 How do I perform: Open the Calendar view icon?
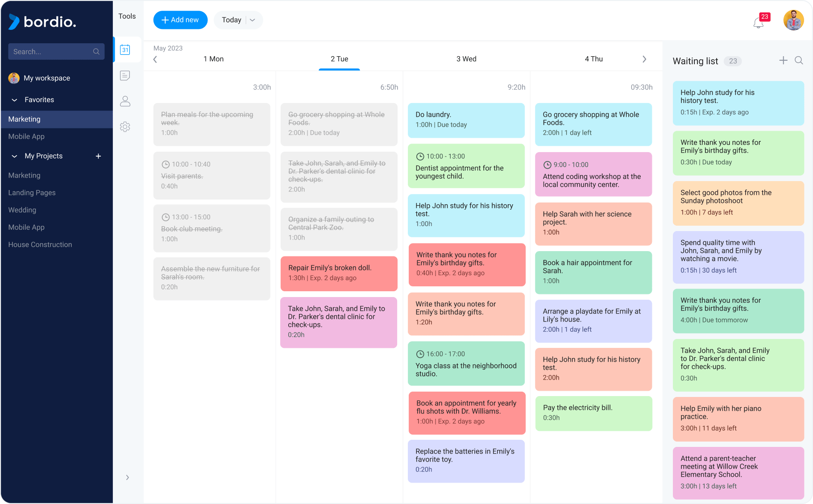[125, 50]
